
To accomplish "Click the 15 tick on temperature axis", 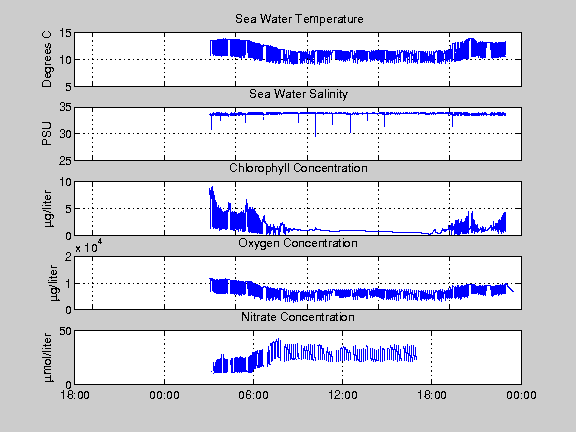I will point(65,33).
